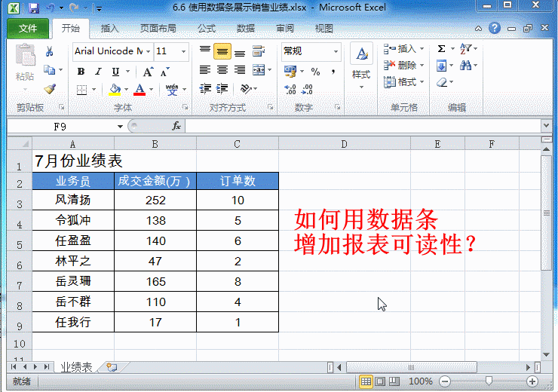Click 插入 insert cells button

click(x=404, y=49)
